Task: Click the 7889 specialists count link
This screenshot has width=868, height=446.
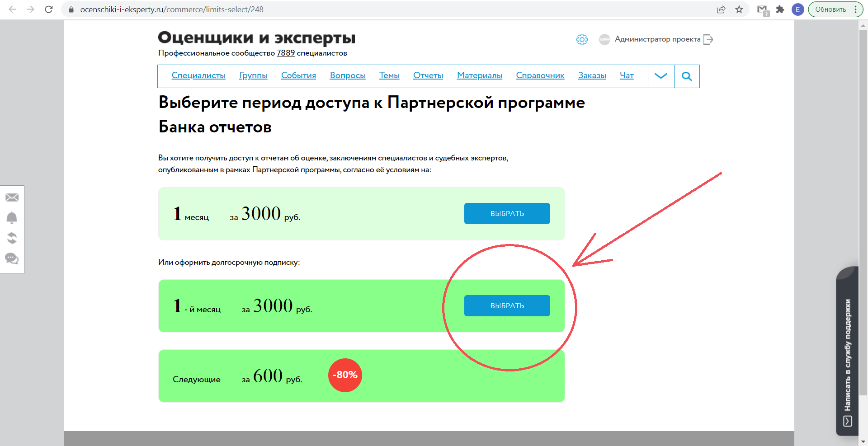Action: (x=286, y=53)
